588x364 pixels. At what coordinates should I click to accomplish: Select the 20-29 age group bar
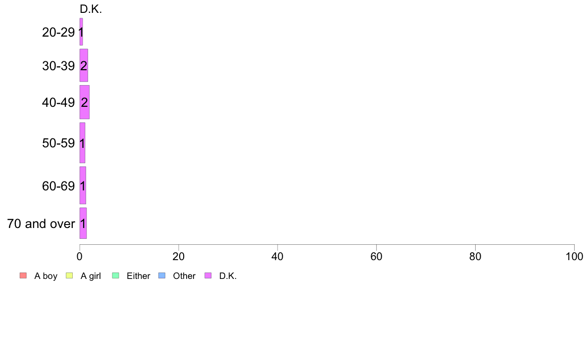(x=81, y=32)
